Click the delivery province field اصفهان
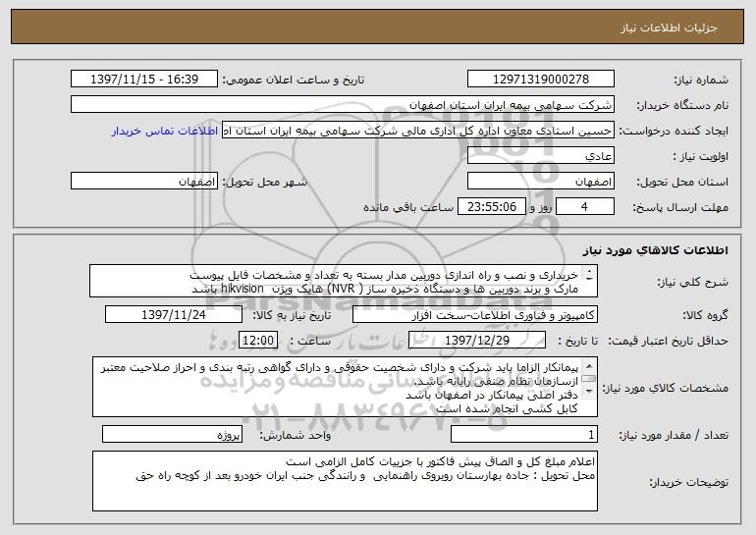756x535 pixels. pos(540,182)
